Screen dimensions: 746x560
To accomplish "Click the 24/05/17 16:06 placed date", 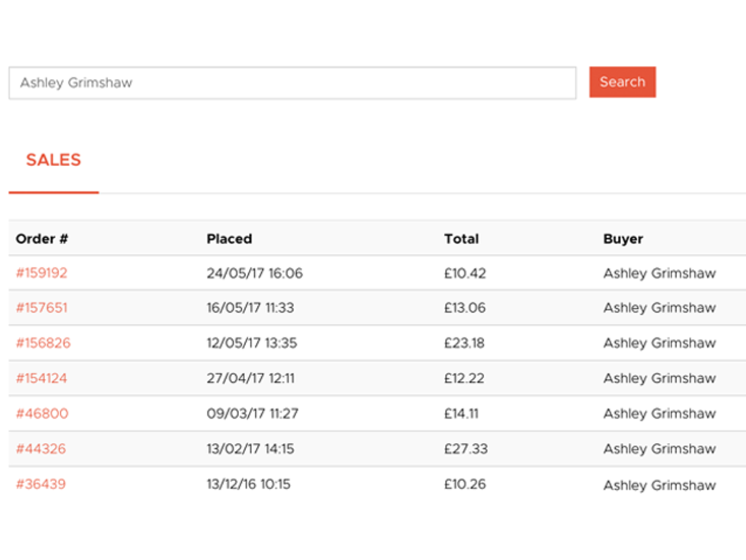I will (254, 273).
